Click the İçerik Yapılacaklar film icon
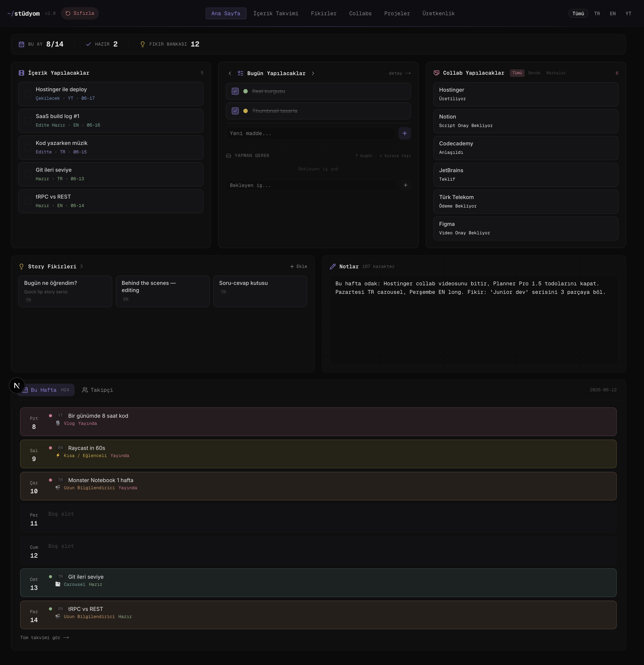Screen dimensions: 644x665 pos(21,73)
